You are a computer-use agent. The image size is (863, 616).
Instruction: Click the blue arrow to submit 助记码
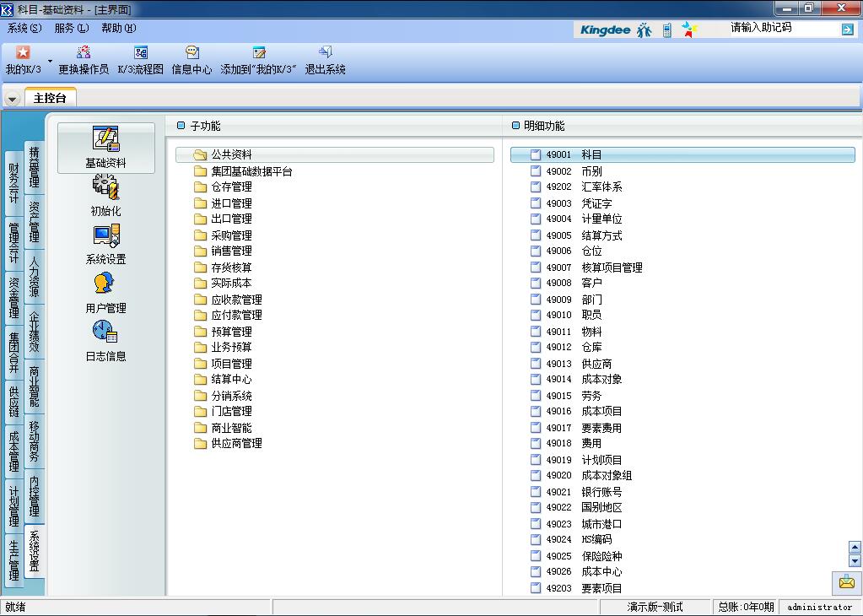tap(848, 29)
